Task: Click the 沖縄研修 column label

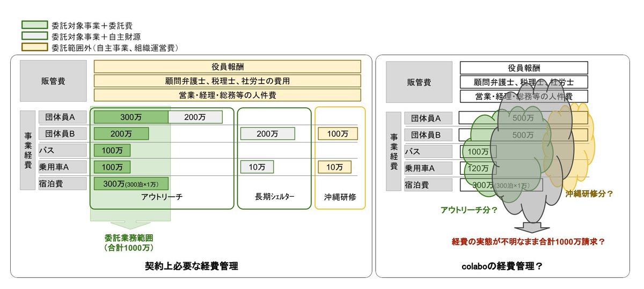Action: [340, 197]
